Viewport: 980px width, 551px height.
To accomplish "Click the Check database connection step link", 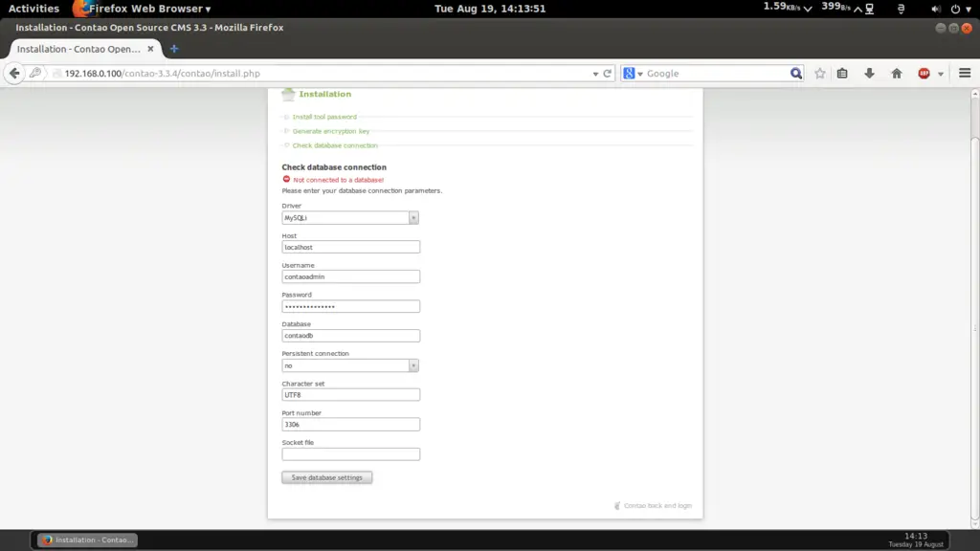I will [x=335, y=145].
